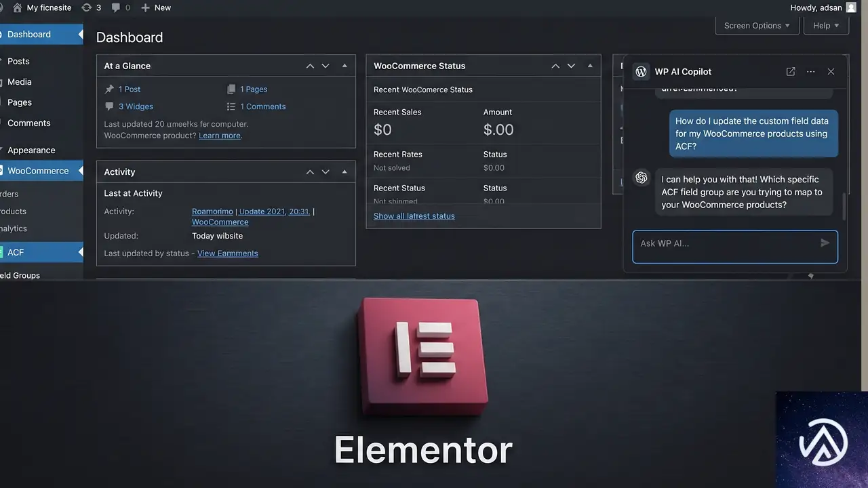The height and width of the screenshot is (488, 868).
Task: Open the three-dot menu in WP AI Copilot
Action: tap(811, 71)
